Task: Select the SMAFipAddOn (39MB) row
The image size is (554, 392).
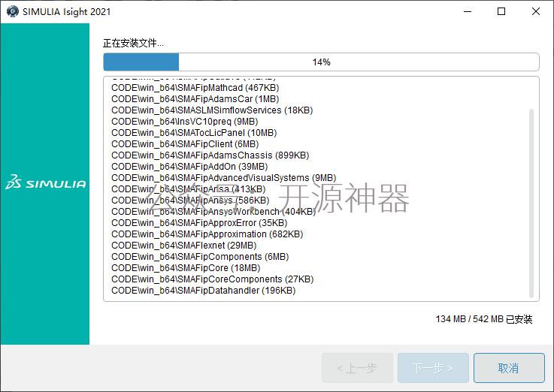Action: (x=189, y=167)
